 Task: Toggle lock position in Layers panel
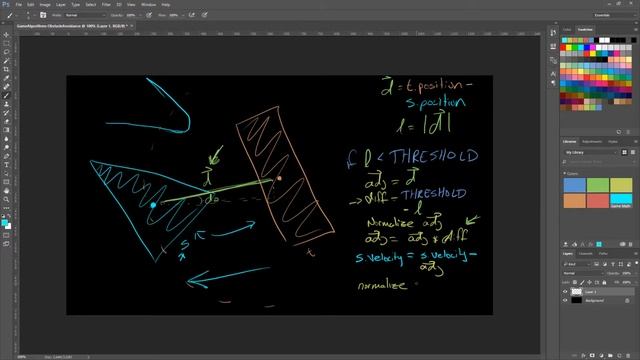tap(589, 282)
